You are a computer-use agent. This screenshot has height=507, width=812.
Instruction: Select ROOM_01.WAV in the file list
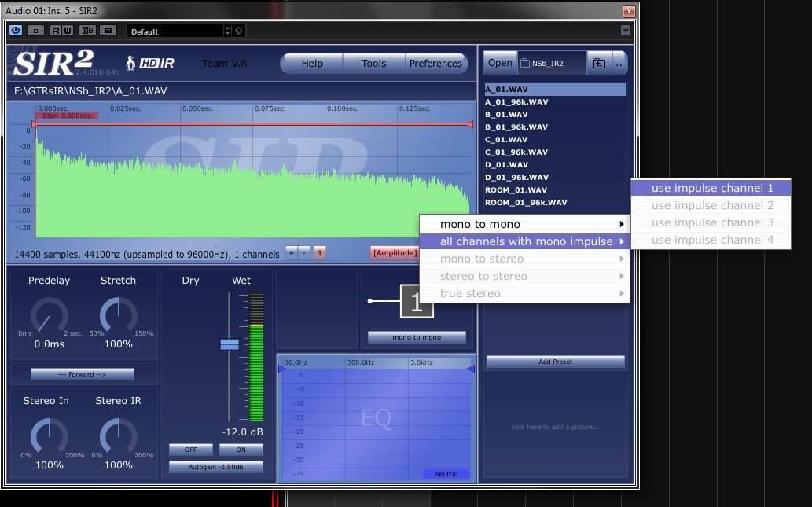coord(516,190)
